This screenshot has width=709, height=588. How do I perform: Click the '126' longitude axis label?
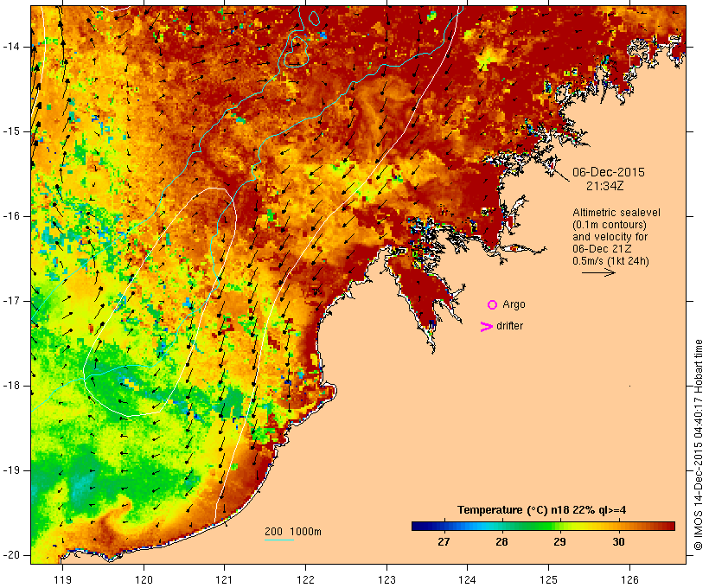tap(629, 580)
